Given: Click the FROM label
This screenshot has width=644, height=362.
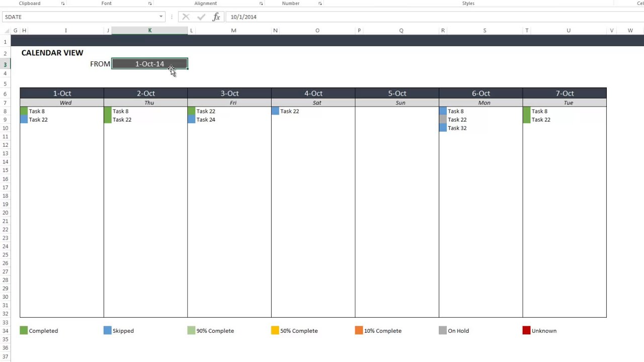Looking at the screenshot, I should coord(100,64).
